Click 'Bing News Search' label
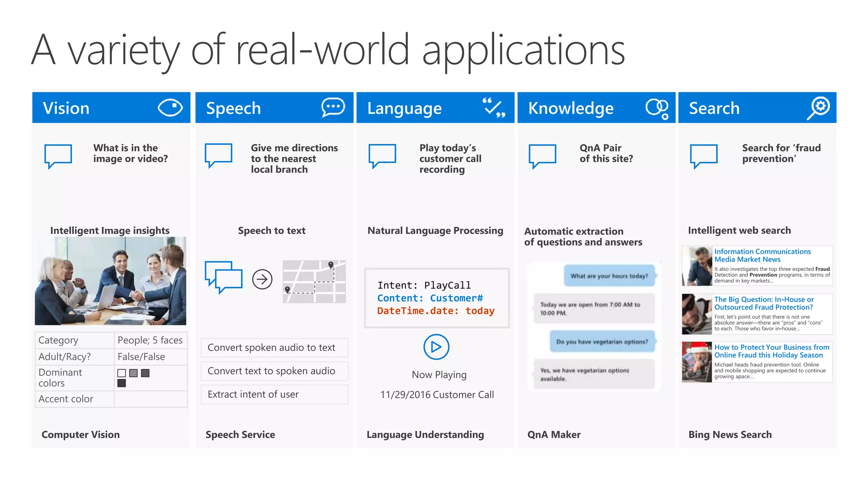868x488 pixels. pyautogui.click(x=730, y=435)
